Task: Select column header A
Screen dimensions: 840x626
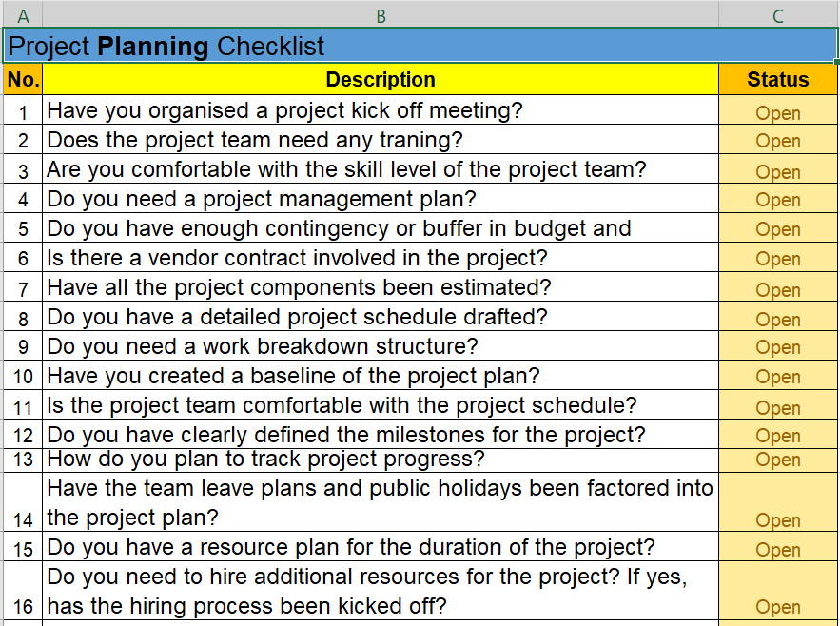Action: [23, 15]
